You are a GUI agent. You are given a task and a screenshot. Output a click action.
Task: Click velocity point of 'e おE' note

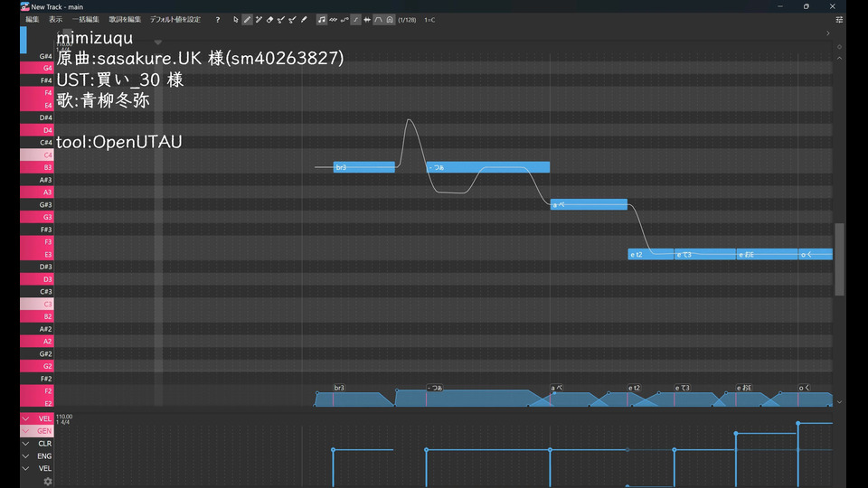coord(736,433)
